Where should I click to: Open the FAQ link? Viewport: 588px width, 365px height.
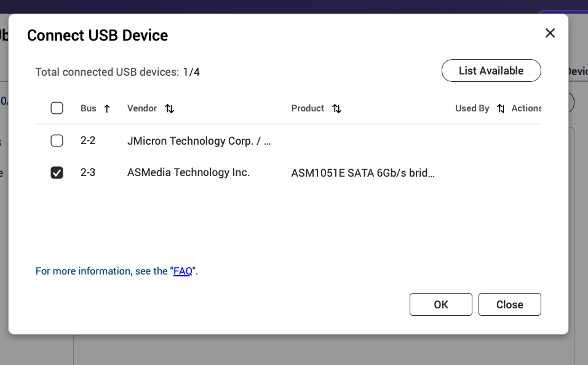183,271
